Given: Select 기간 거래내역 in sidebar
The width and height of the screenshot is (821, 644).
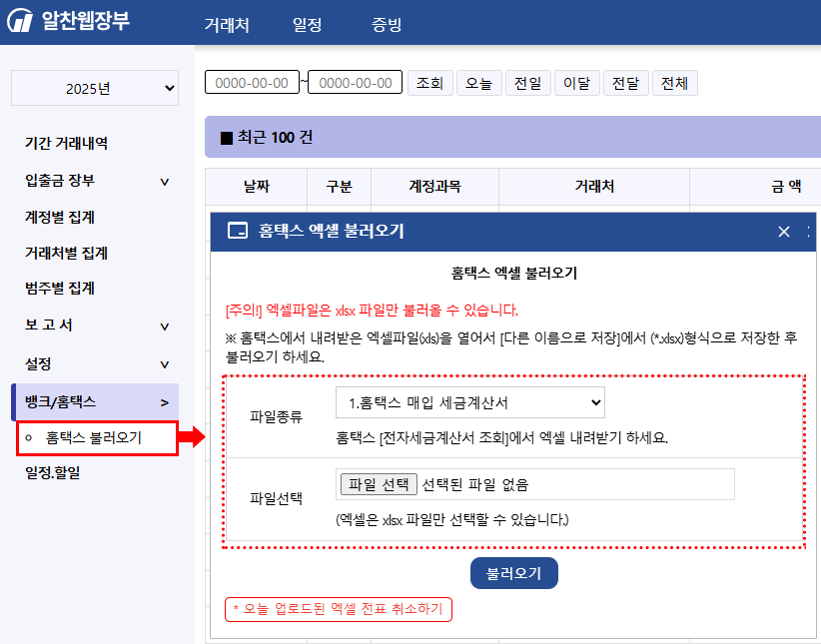Looking at the screenshot, I should point(67,143).
